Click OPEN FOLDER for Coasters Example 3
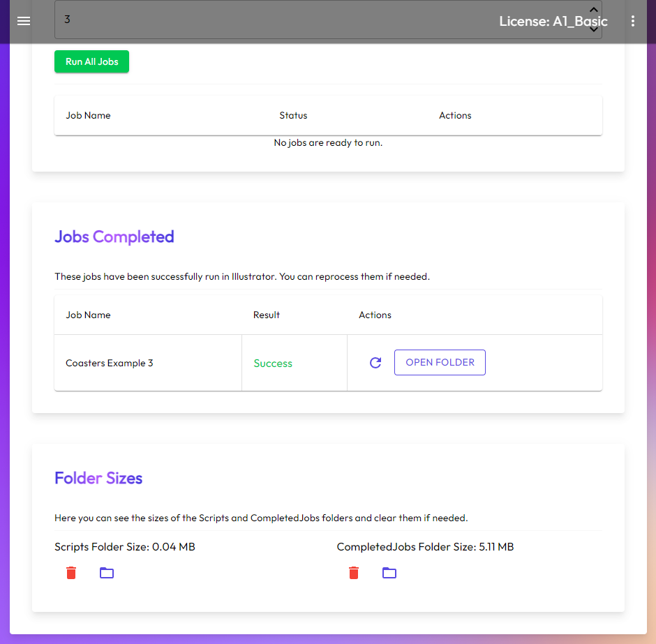This screenshot has width=656, height=644. (440, 363)
